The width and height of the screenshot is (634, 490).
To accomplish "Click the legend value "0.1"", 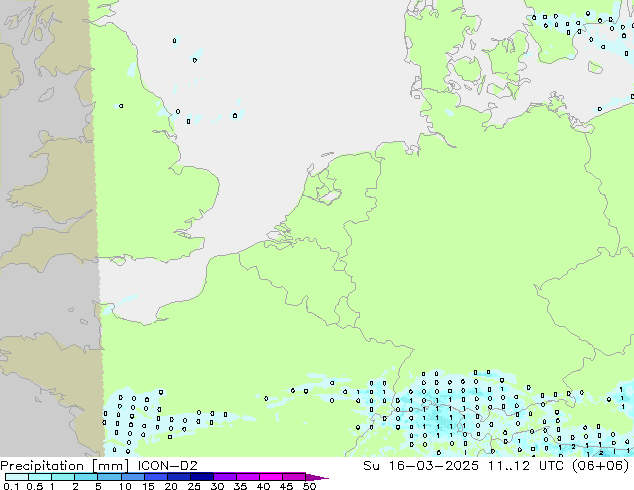I will click(11, 486).
